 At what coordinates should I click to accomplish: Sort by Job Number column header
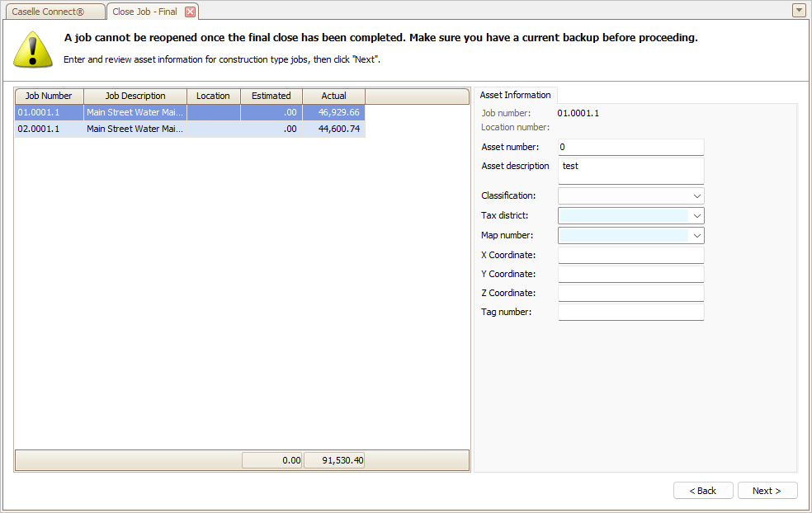(x=50, y=96)
